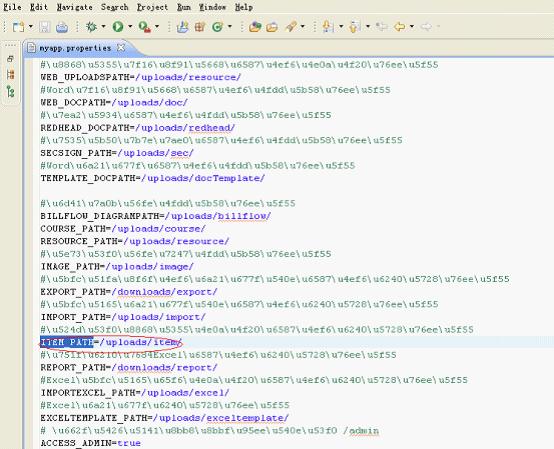This screenshot has width=554, height=449.
Task: Open the hierarchy view icon in left sidebar
Action: pos(11,92)
